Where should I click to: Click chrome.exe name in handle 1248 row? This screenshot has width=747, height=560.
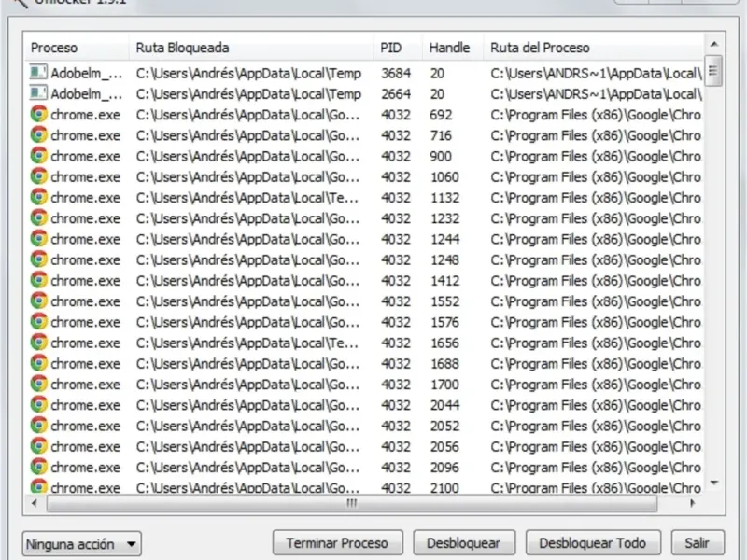point(86,260)
